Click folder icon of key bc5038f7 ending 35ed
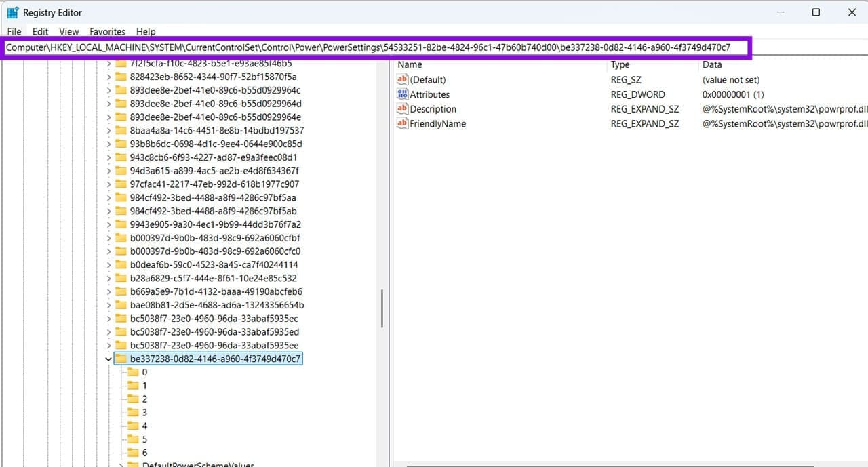Viewport: 868px width, 467px height. tap(121, 331)
